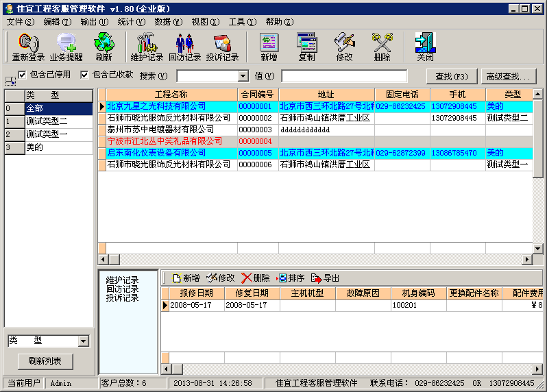547x392 pixels.
Task: Select row 宁波市江北丛中笑礼品有限公司
Action: tap(315, 141)
